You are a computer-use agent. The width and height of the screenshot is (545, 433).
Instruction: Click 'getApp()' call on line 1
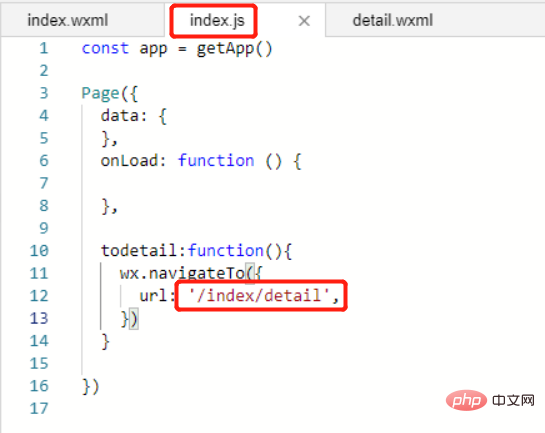pos(234,49)
